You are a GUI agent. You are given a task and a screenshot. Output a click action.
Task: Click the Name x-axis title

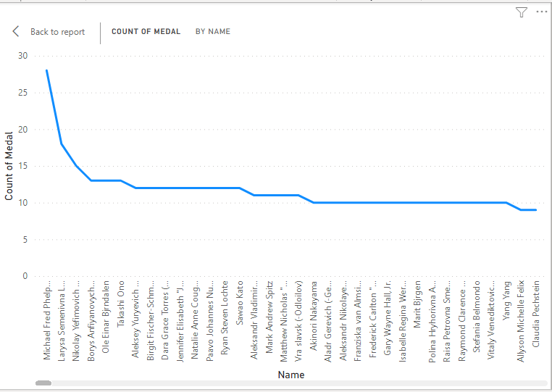coord(290,375)
